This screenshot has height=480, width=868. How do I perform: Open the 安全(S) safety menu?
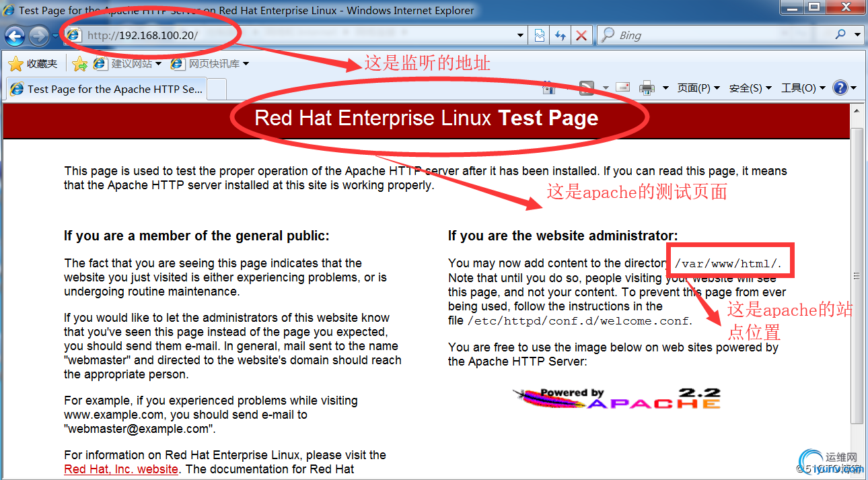point(750,88)
